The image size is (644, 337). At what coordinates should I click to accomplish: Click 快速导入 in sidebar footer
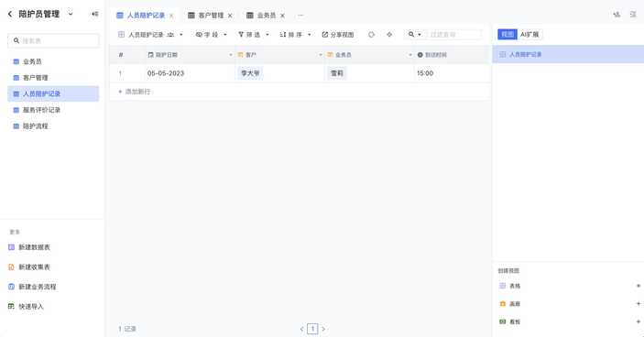point(26,306)
